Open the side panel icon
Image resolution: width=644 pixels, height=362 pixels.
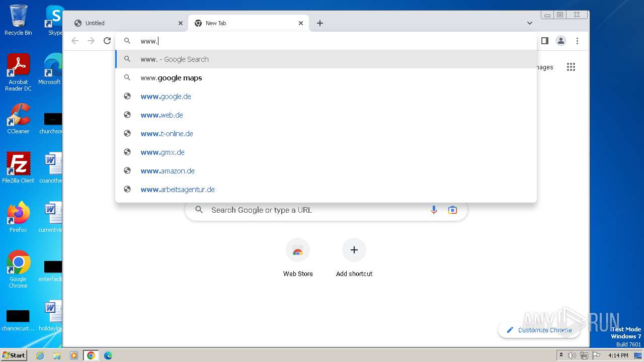[544, 41]
